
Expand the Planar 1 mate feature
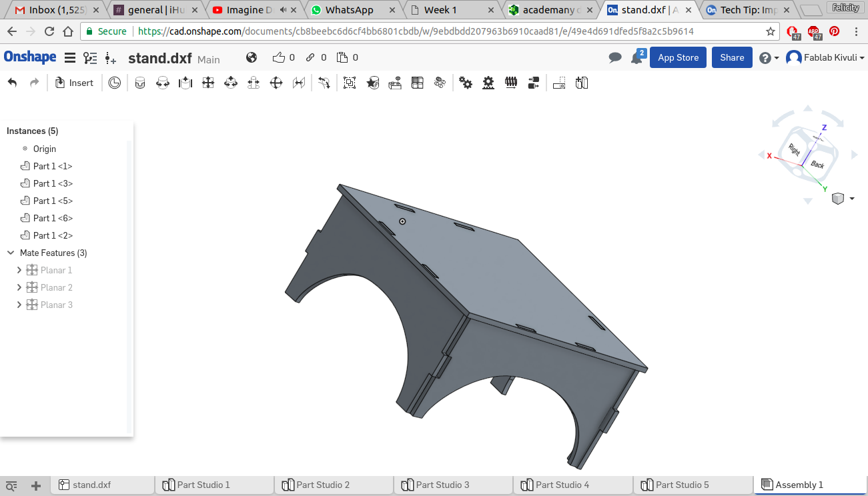19,270
